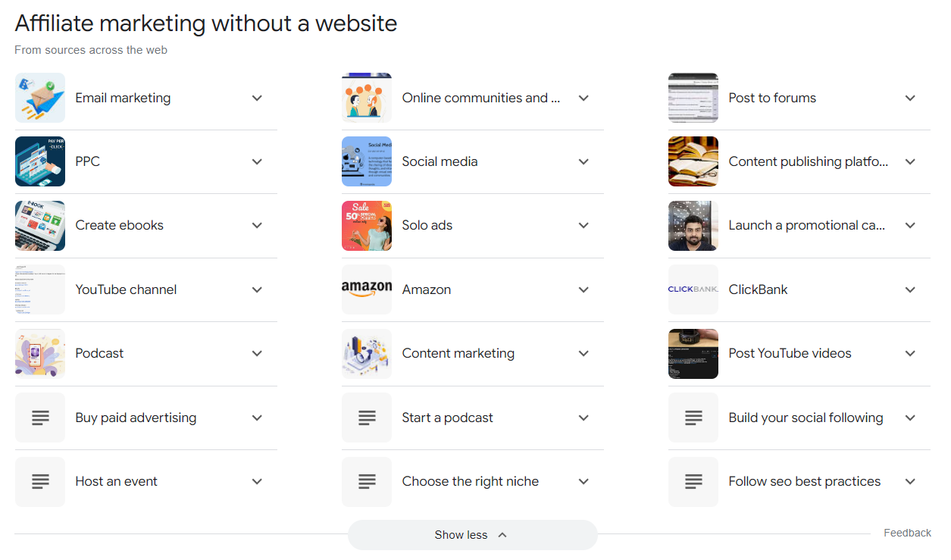Click the Amazon logo icon
The height and width of the screenshot is (560, 951).
point(367,289)
